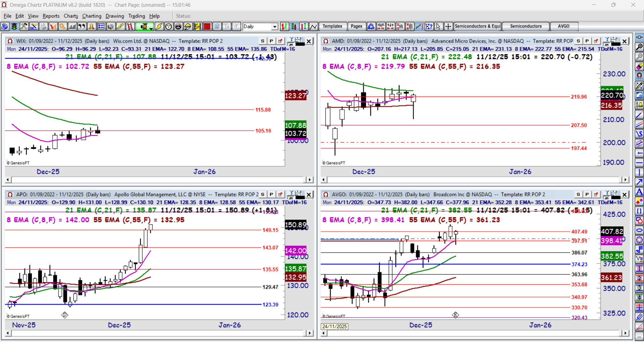Click the film strip icon in toolbar
The width and height of the screenshot is (644, 342).
[x=198, y=26]
